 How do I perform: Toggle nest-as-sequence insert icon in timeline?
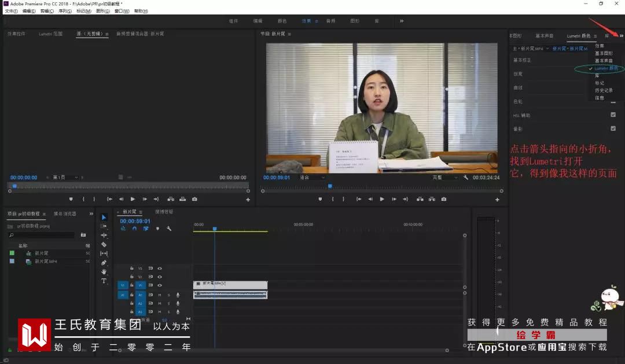pyautogui.click(x=123, y=229)
